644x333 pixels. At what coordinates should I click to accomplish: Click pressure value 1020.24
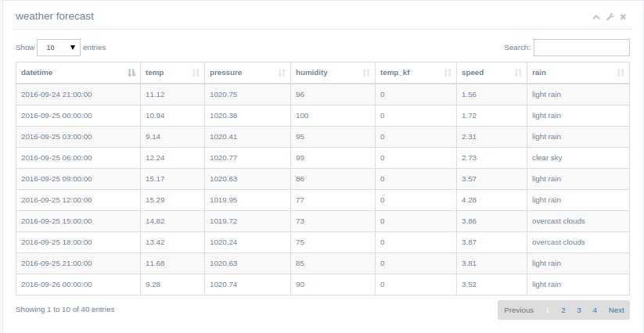tap(224, 242)
